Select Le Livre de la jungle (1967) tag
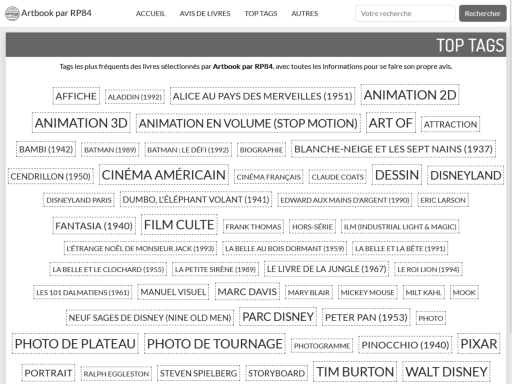 327,269
